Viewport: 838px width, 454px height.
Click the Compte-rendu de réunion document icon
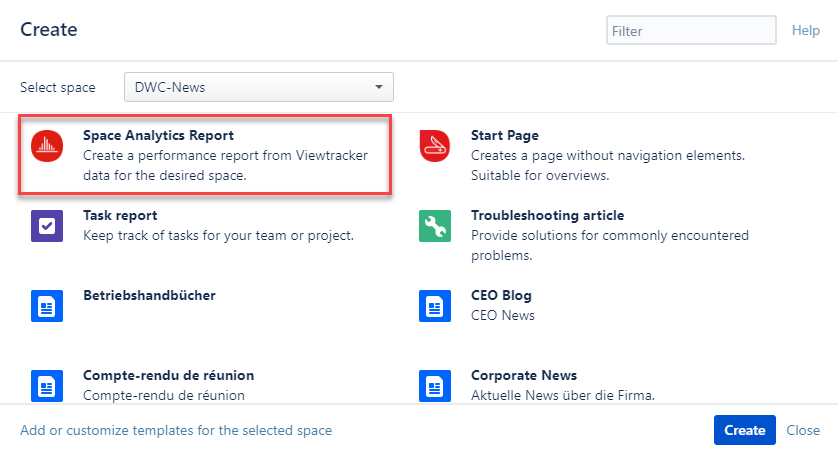pos(47,385)
